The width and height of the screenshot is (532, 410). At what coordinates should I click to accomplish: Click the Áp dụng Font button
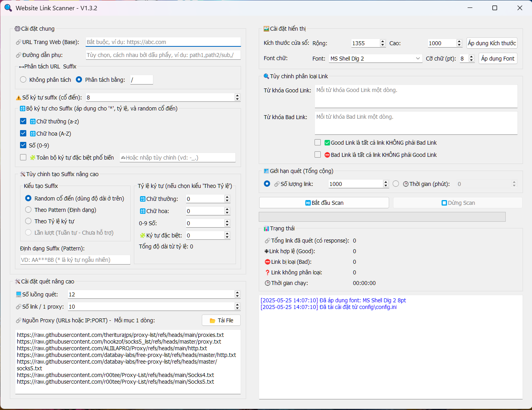coord(498,59)
